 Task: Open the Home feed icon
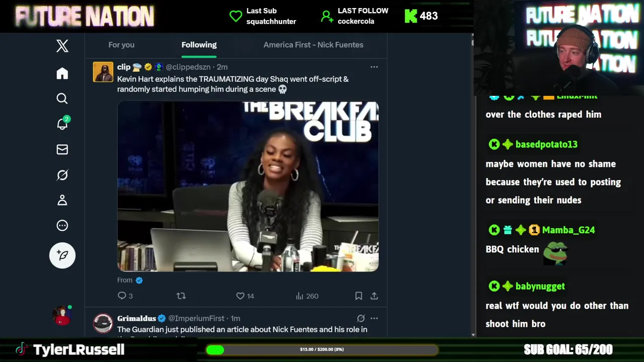[x=62, y=73]
